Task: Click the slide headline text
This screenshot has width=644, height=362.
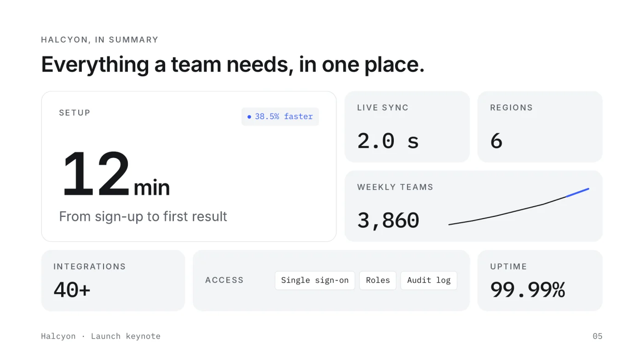Action: coord(233,64)
